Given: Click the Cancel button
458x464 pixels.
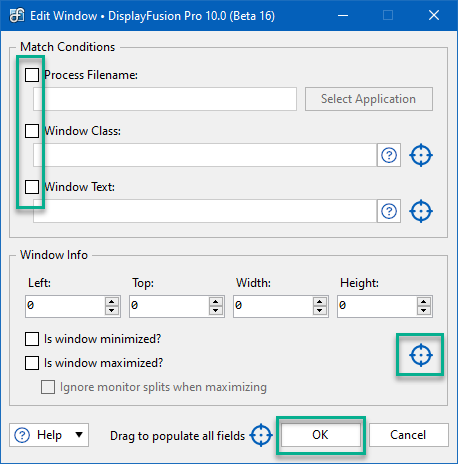Looking at the screenshot, I should (409, 435).
